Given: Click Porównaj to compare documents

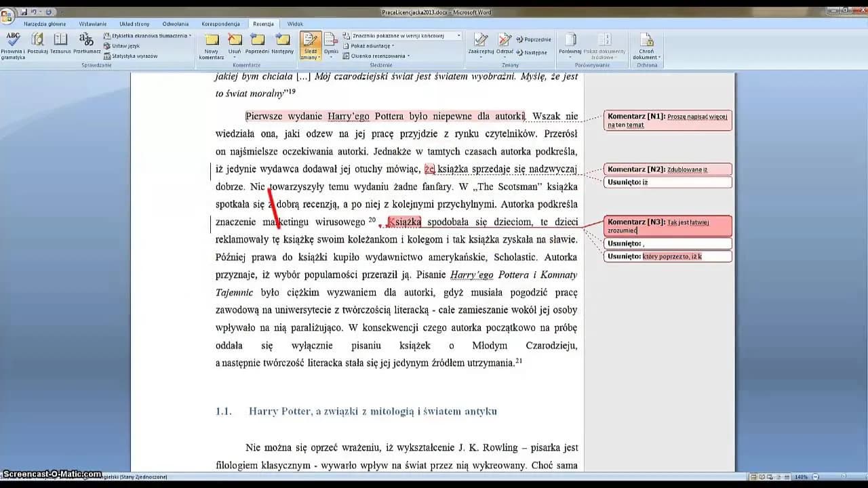Looking at the screenshot, I should (571, 43).
